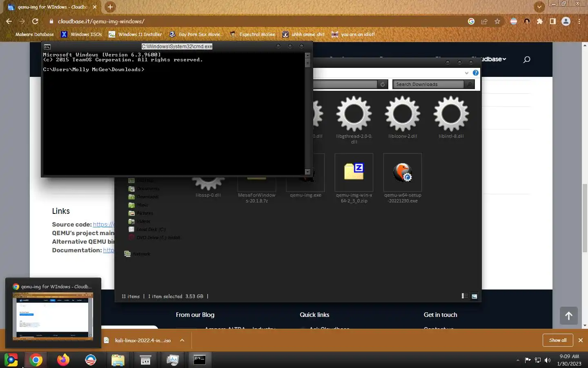588x368 pixels.
Task: Click the Chrome window preview thumbnail
Action: coord(53,316)
